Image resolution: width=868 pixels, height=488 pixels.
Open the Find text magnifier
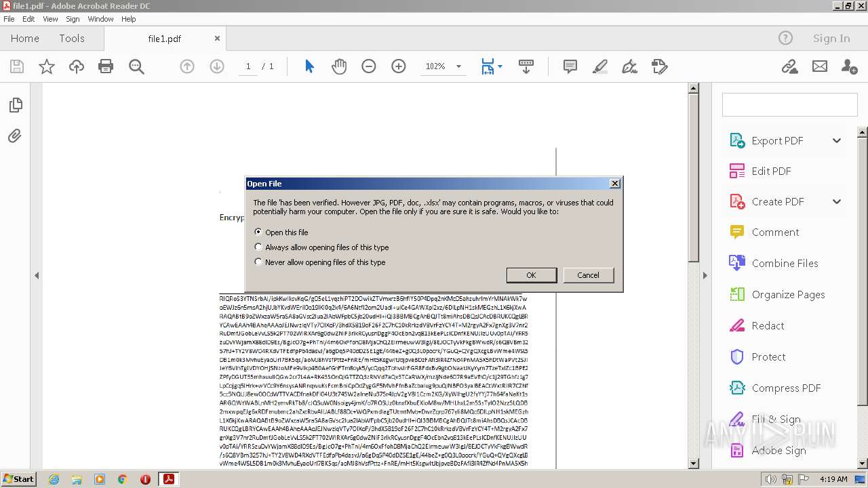click(x=136, y=66)
